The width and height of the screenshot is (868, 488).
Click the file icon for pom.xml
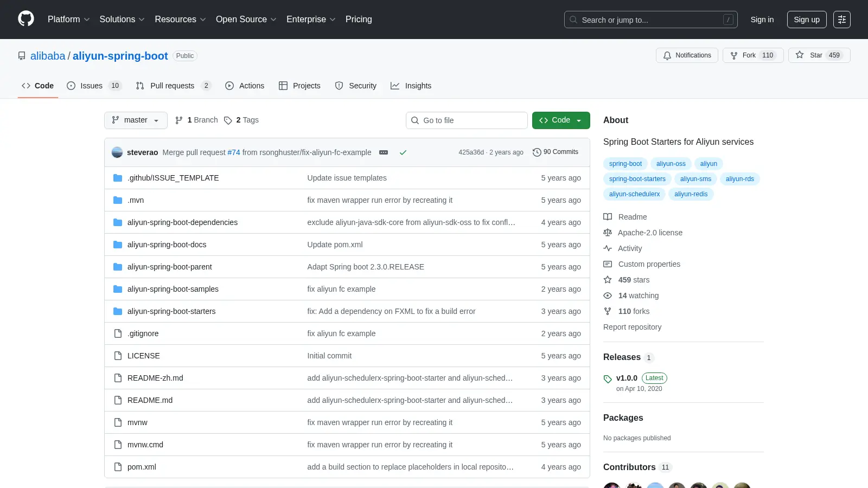pos(118,467)
